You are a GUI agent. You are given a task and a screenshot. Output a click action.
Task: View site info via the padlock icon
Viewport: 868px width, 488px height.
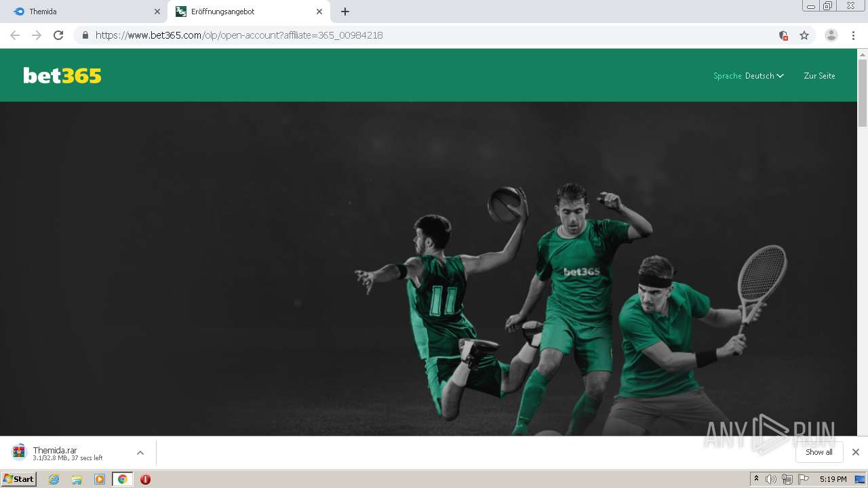point(85,35)
